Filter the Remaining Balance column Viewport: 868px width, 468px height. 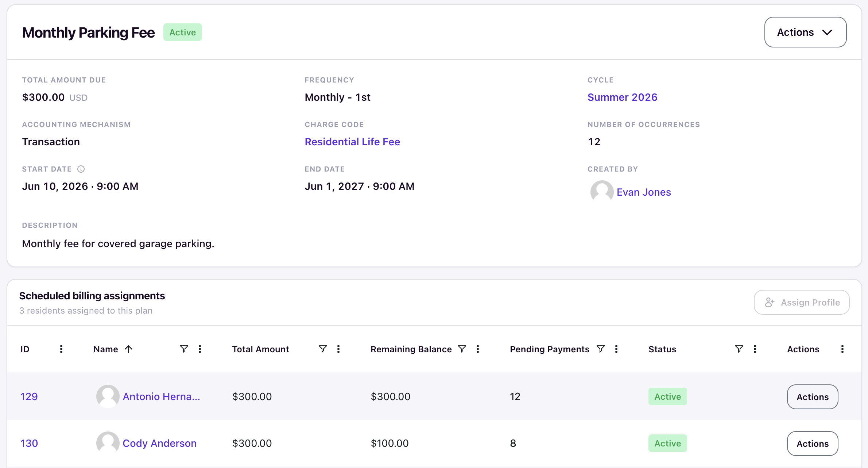pos(462,349)
